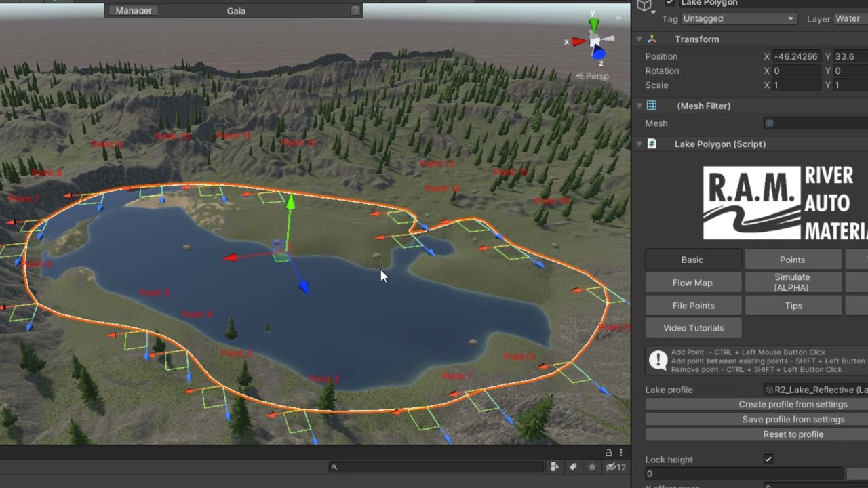
Task: Click the blue Z move handle arrow
Action: (303, 287)
